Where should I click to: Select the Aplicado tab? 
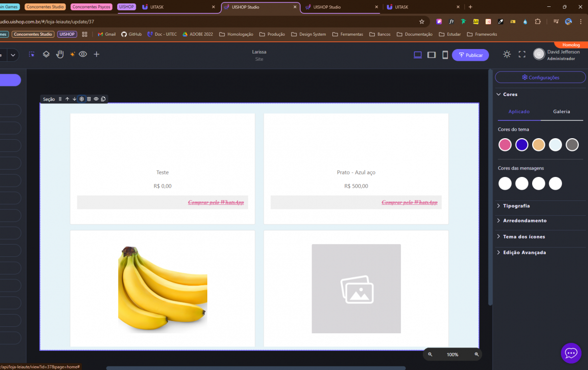(x=519, y=112)
